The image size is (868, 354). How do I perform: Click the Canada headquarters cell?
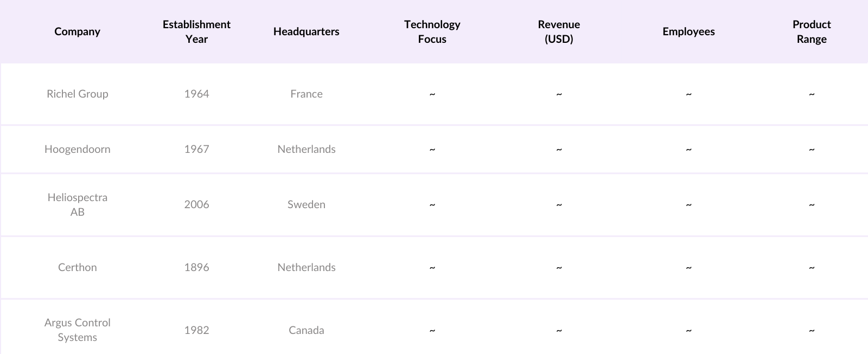[306, 330]
